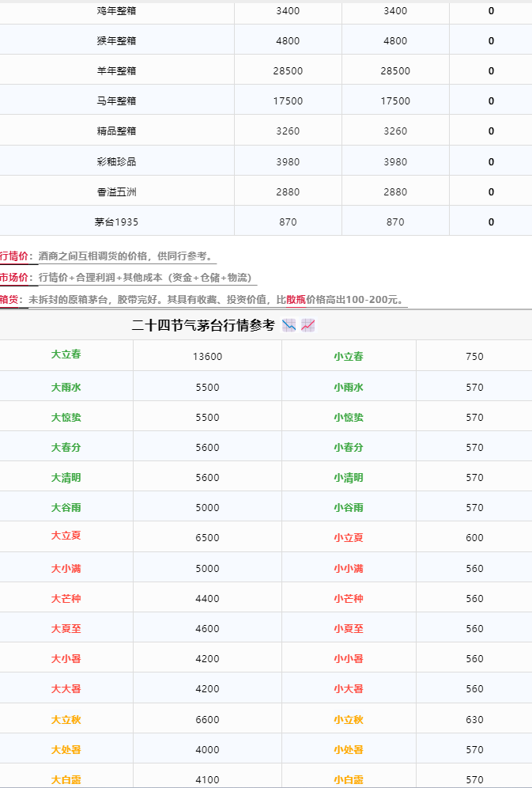Click the red 小小暑 label
The width and height of the screenshot is (532, 788).
[x=349, y=659]
